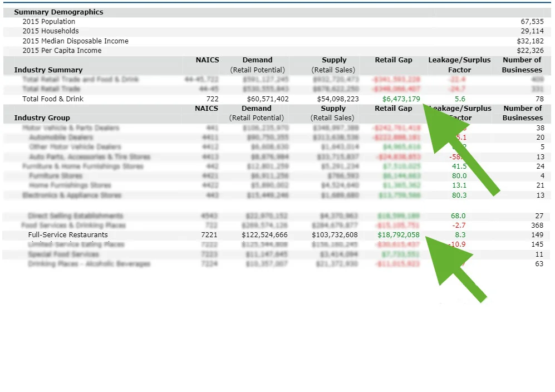Click leakage factor 80.0
Screen dimensions: 555x392
click(459, 175)
